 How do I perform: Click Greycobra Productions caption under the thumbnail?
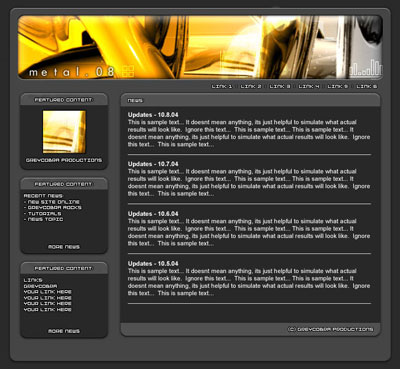click(64, 160)
